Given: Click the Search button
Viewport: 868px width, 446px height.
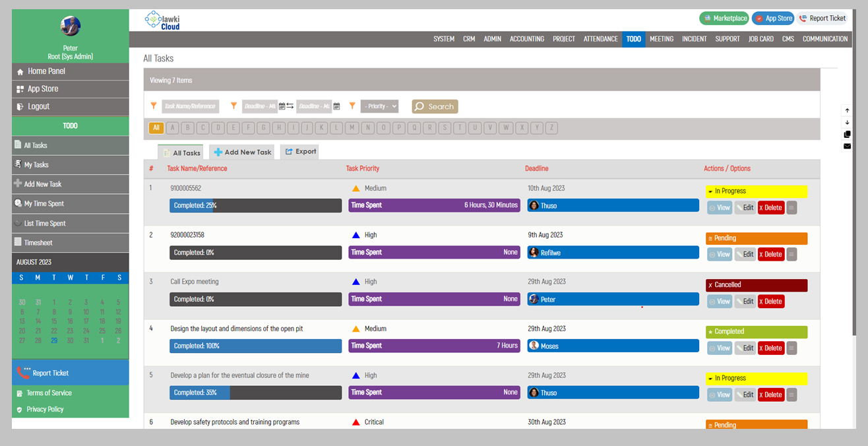Looking at the screenshot, I should point(435,106).
